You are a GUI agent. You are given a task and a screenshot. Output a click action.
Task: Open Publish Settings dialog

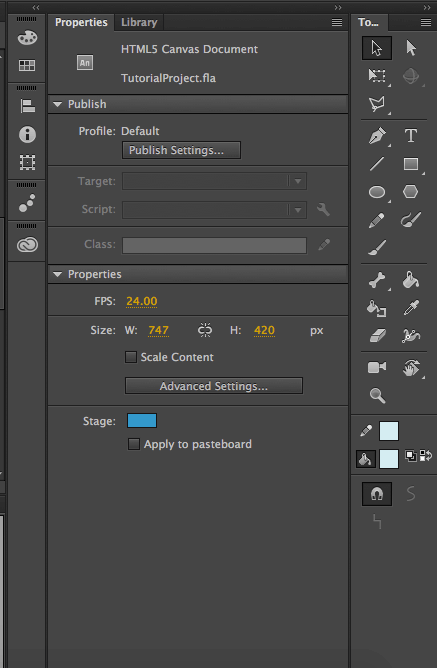click(181, 150)
